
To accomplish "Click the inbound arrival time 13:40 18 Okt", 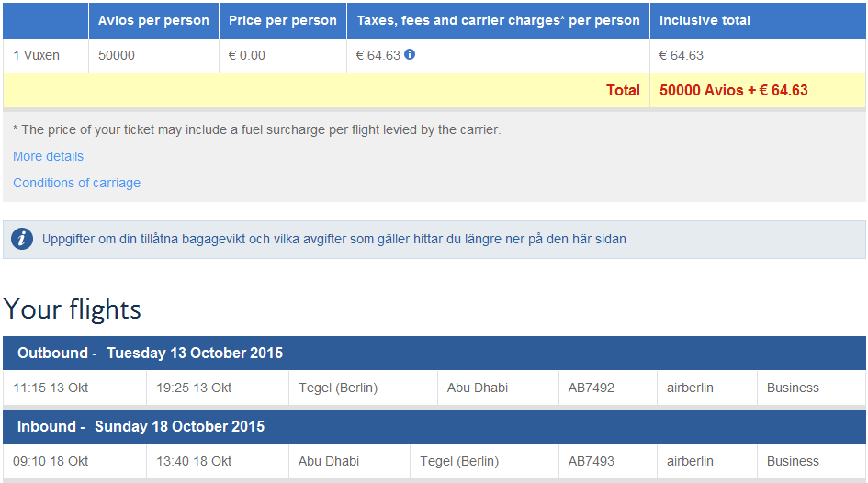I will pyautogui.click(x=194, y=461).
